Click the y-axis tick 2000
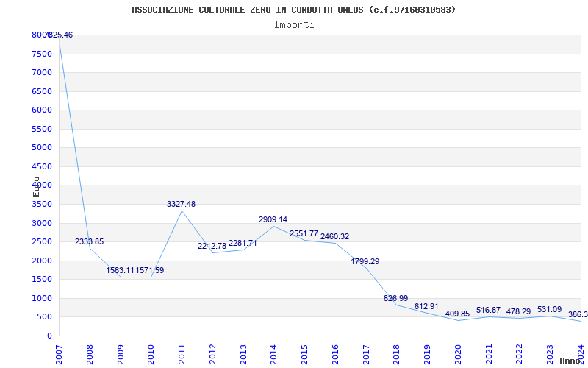Image resolution: width=588 pixels, height=368 pixels. (42, 261)
